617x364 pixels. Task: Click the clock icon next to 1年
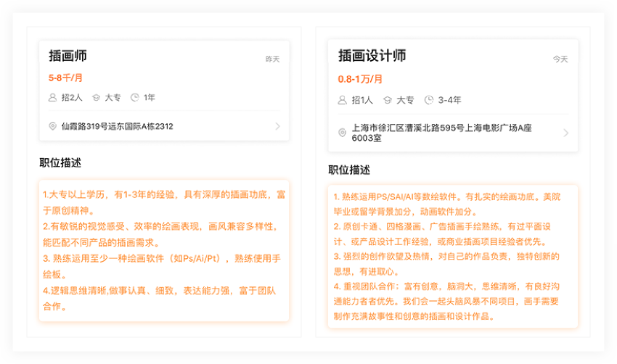(134, 97)
